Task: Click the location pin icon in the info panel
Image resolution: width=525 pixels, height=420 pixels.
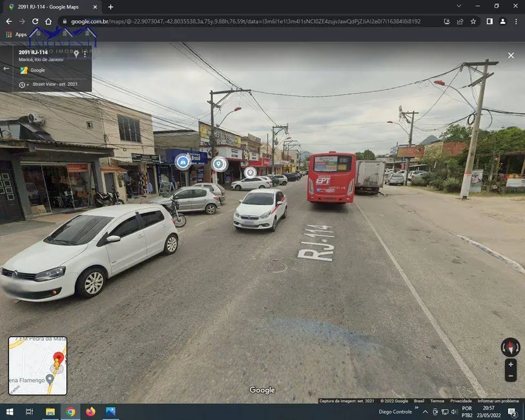Action: [76, 53]
